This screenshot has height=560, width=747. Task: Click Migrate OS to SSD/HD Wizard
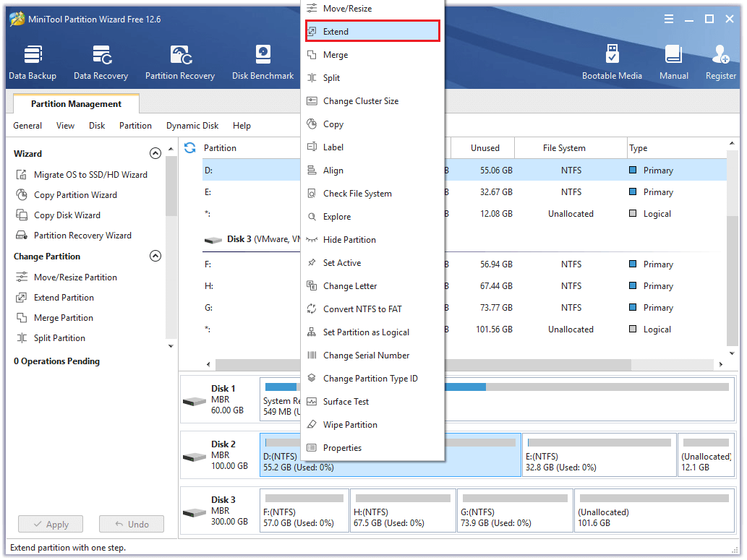(82, 175)
